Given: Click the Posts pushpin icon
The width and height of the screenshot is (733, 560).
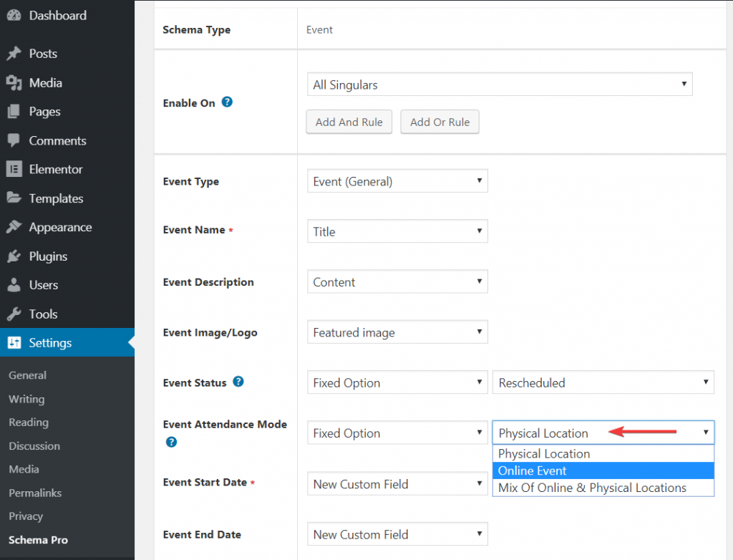Looking at the screenshot, I should [x=14, y=54].
